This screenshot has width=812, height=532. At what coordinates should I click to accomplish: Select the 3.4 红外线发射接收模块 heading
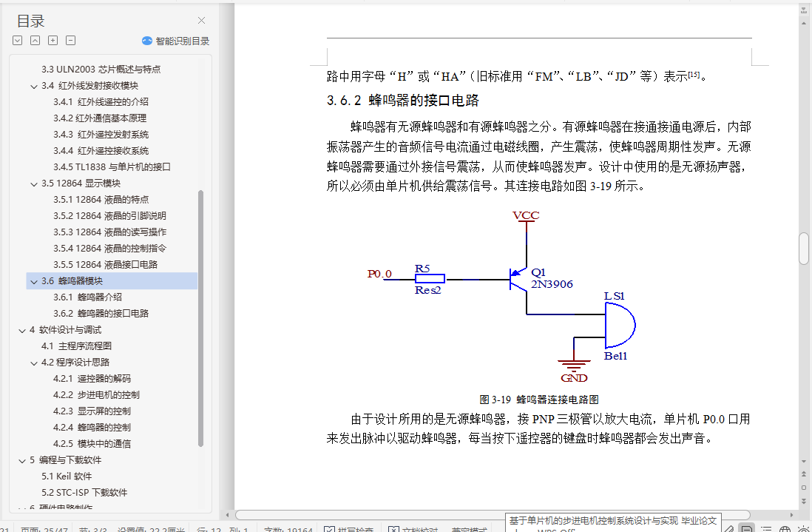(x=89, y=86)
